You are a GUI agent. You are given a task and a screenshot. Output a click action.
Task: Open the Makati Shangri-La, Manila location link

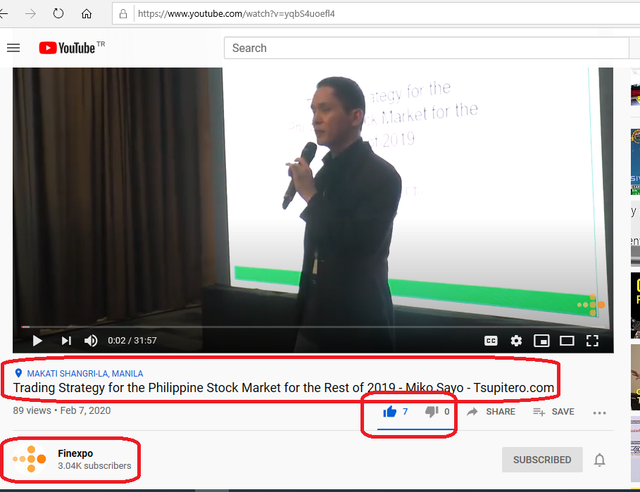point(85,373)
